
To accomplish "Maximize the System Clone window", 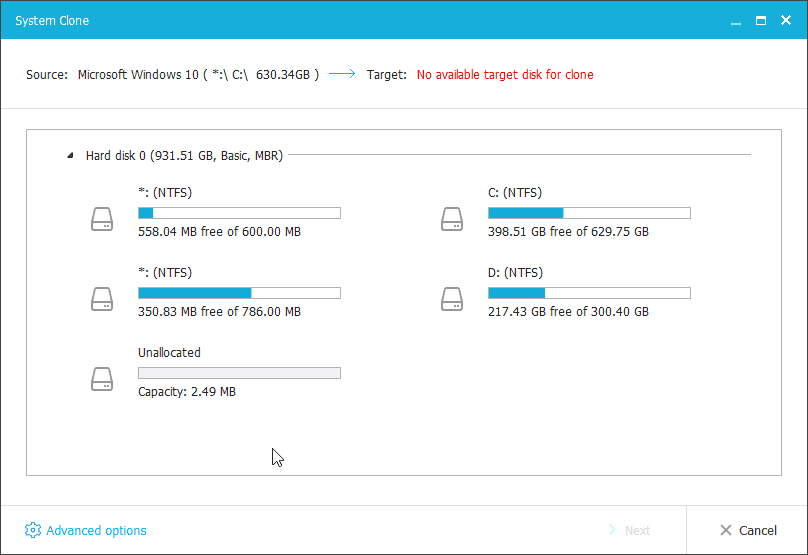I will click(760, 20).
